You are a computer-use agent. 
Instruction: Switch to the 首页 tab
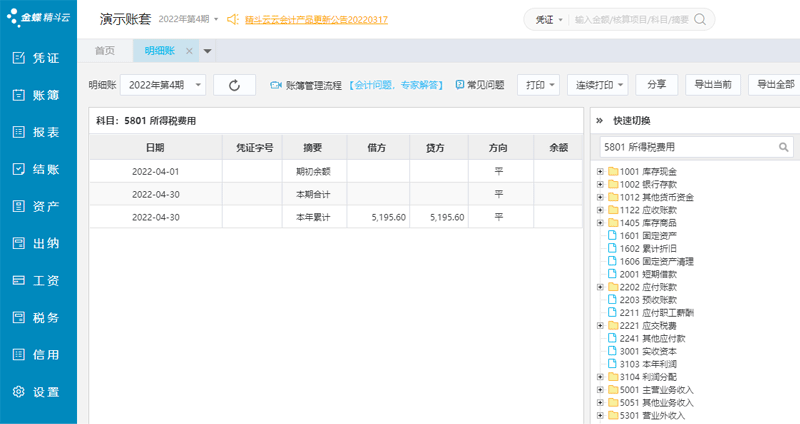105,51
